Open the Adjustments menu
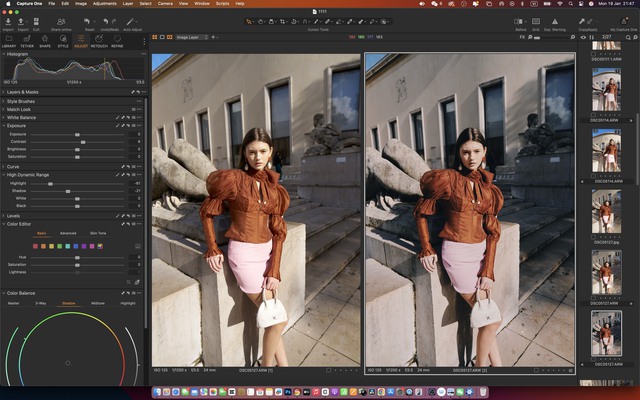Screen dimensions: 640x400 (102, 4)
